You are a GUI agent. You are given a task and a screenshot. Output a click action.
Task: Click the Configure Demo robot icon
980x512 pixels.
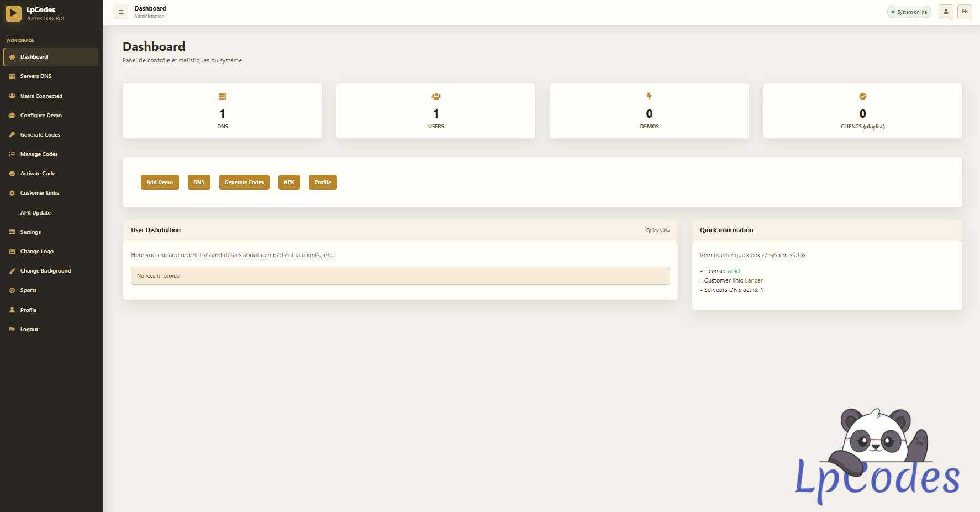tap(12, 116)
